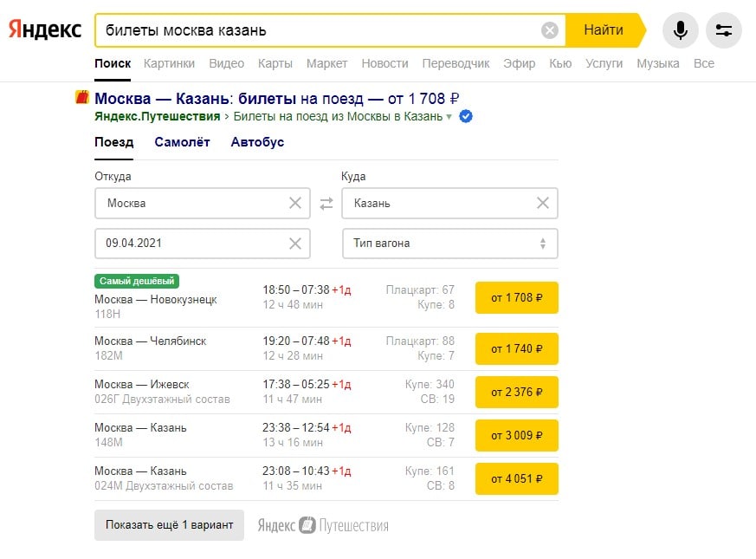Click the date field 09.04.2021
Viewport: 756px width, 559px height.
tap(202, 244)
